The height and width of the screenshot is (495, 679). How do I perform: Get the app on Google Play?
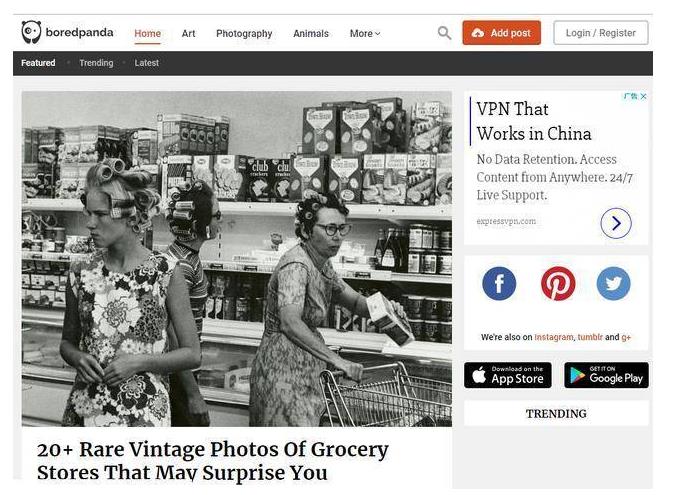[x=606, y=375]
